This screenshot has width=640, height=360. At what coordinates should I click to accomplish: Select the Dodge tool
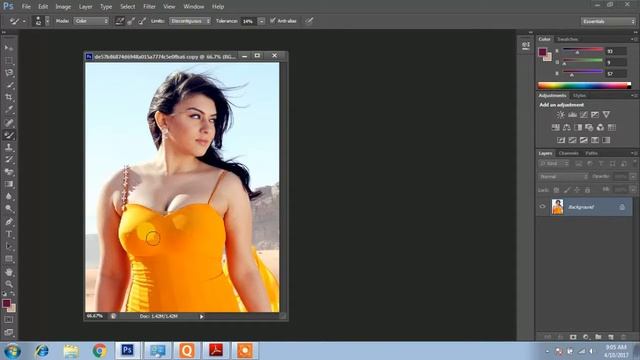pyautogui.click(x=9, y=209)
